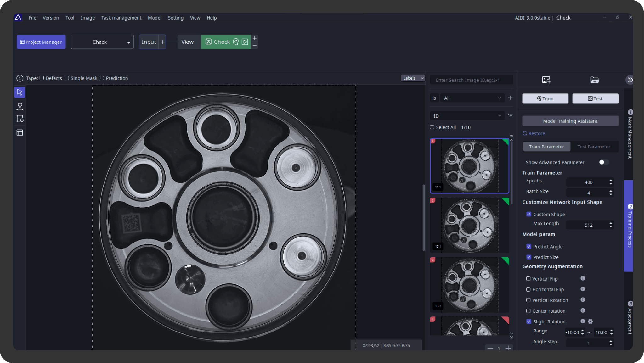Select the arrow pointer tool

pyautogui.click(x=20, y=92)
